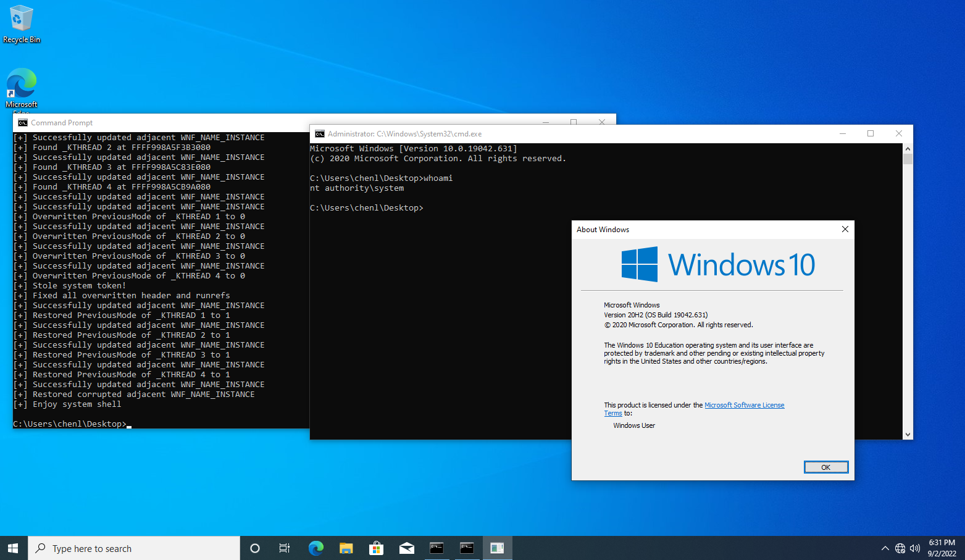Switch to the second Command Prompt taskbar button

point(467,548)
